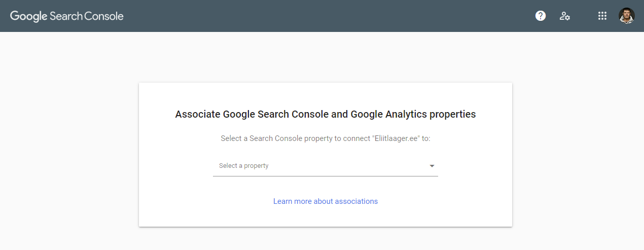Viewport: 644px width, 250px height.
Task: Open the Help question mark icon
Action: (541, 16)
